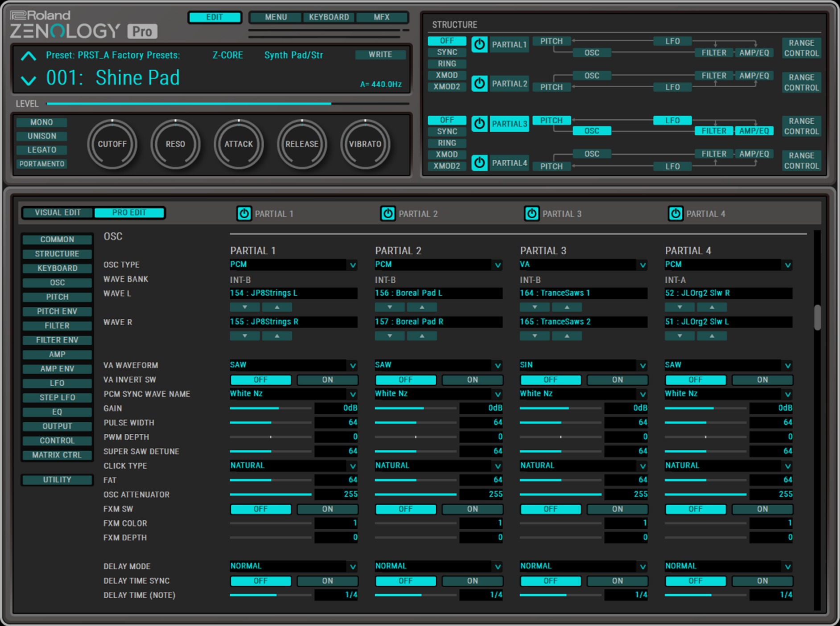Step Partial 3 Wave L up arrow
Image resolution: width=840 pixels, height=626 pixels.
[567, 307]
